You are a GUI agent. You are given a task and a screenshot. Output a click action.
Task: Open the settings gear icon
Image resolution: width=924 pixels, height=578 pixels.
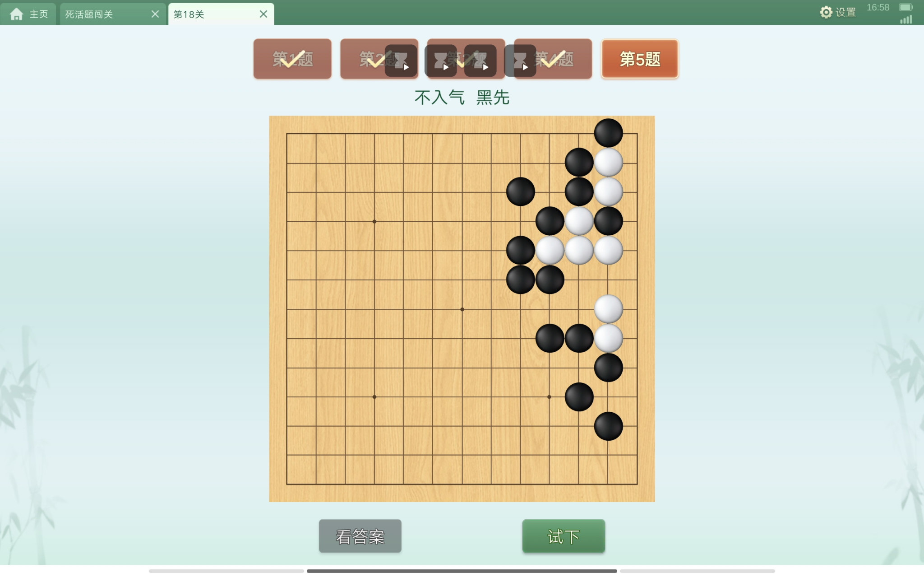[826, 12]
